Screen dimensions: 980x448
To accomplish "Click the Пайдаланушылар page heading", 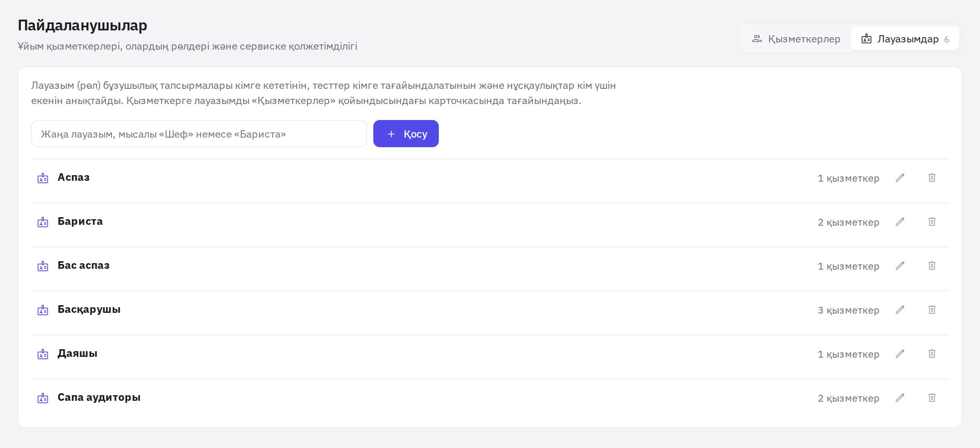I will pos(82,25).
